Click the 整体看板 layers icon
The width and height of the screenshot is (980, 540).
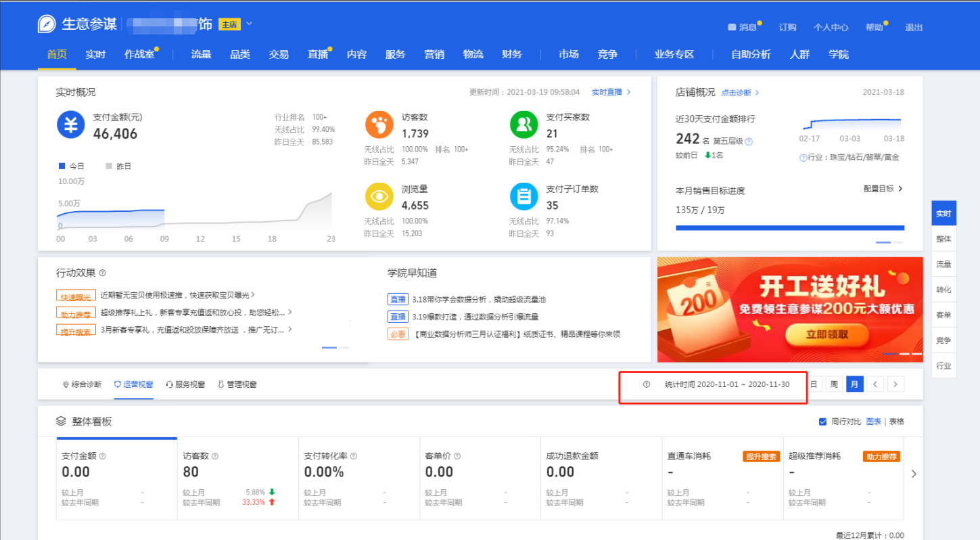[62, 421]
